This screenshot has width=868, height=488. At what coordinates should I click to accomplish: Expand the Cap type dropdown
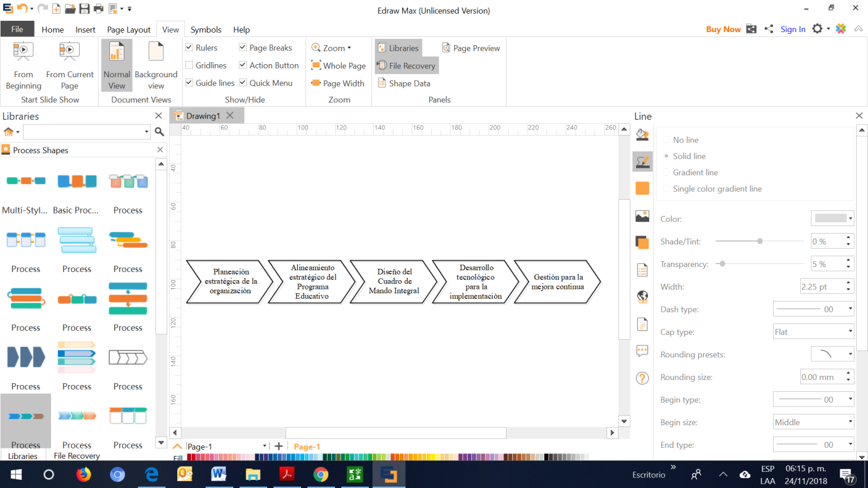click(813, 332)
